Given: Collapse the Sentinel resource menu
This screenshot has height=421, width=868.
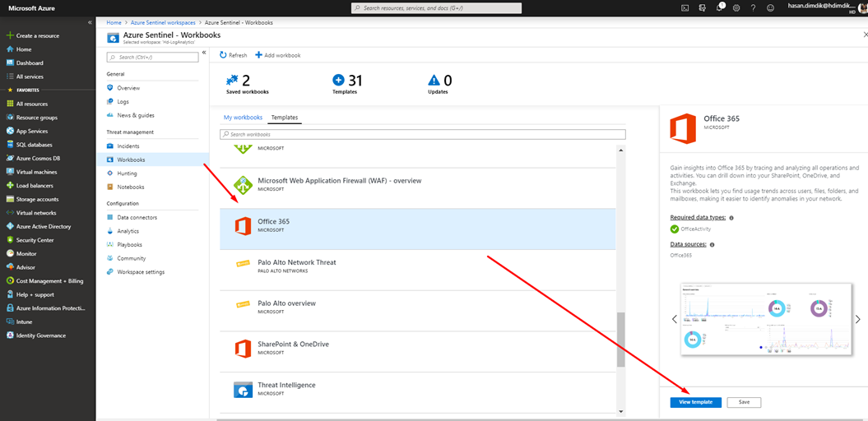Looking at the screenshot, I should pyautogui.click(x=204, y=53).
